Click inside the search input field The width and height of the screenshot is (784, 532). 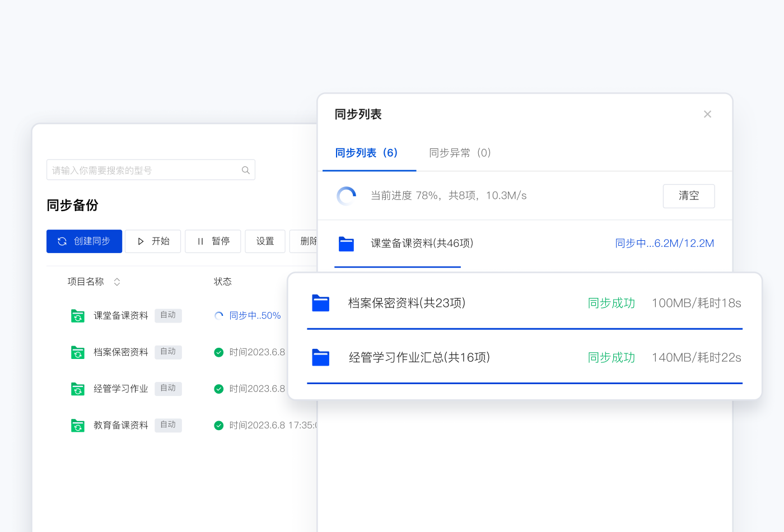(140, 170)
